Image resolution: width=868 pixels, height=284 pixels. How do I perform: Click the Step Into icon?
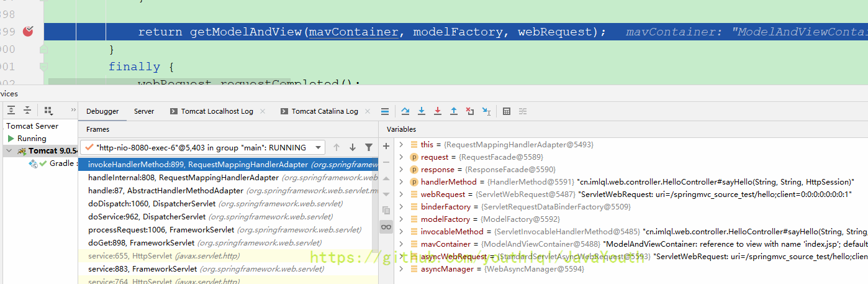[422, 111]
